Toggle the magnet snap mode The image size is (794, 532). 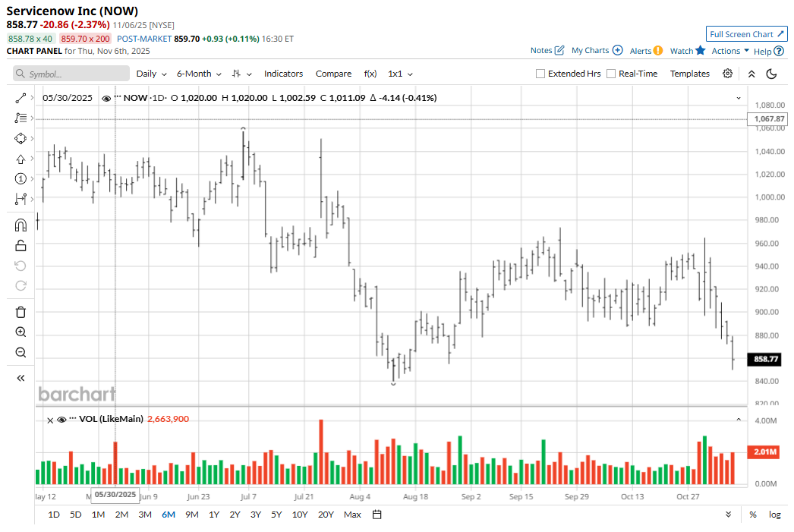pos(20,225)
